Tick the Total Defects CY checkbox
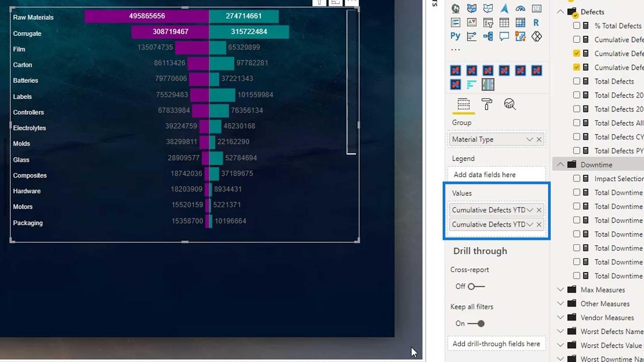The image size is (644, 362). click(x=576, y=137)
